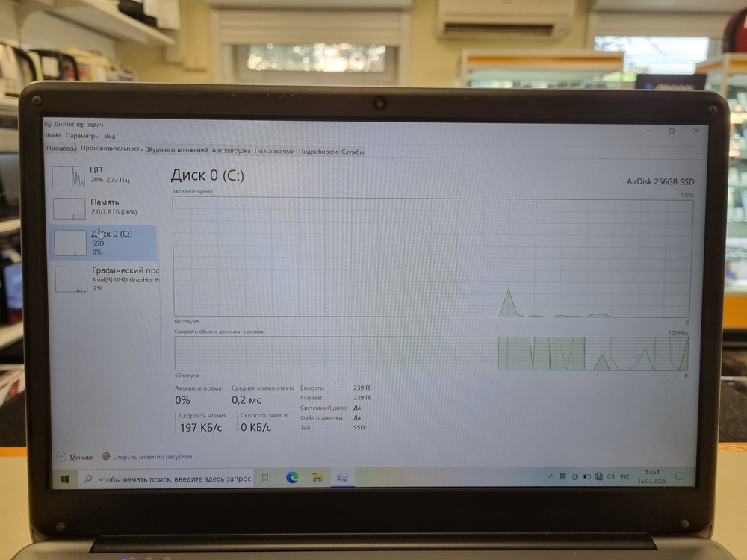Click the Windows Start button
Image resolution: width=747 pixels, height=560 pixels.
pyautogui.click(x=65, y=479)
